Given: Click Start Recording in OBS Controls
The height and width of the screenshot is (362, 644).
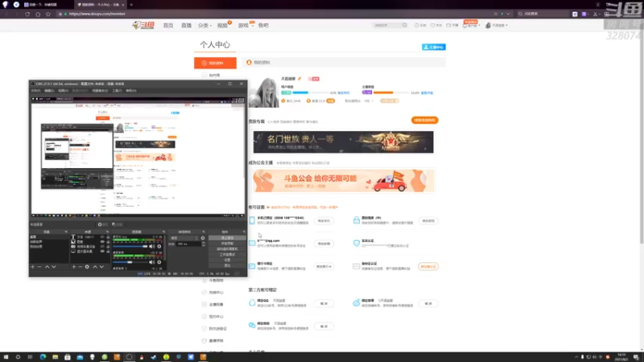Looking at the screenshot, I should click(227, 244).
